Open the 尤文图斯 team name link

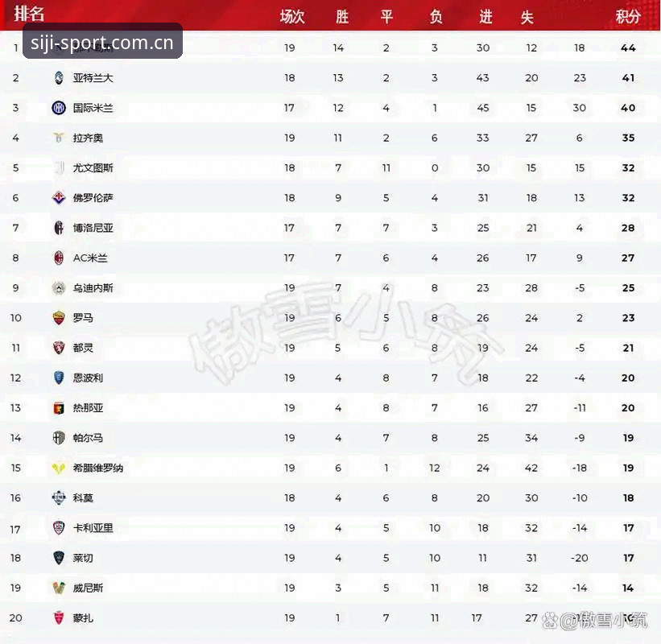(x=93, y=167)
